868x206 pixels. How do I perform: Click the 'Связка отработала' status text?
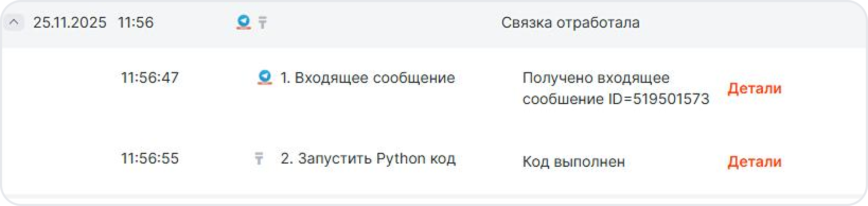570,23
